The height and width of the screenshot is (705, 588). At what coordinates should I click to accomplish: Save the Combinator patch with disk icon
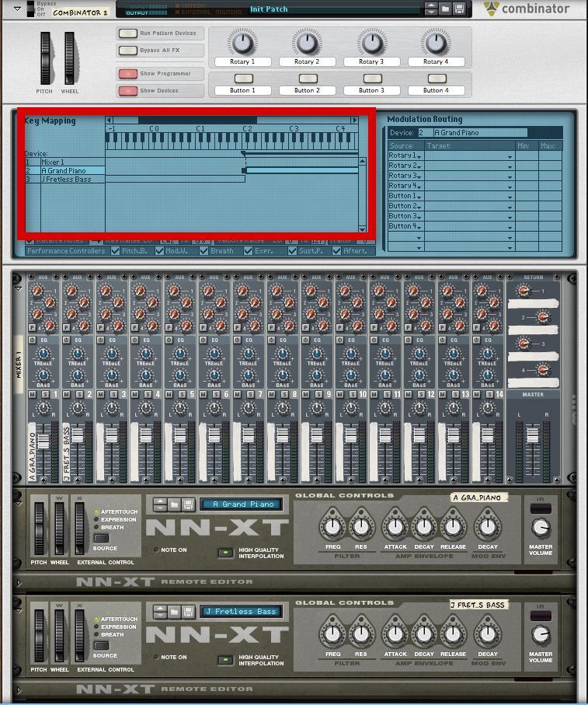(458, 9)
